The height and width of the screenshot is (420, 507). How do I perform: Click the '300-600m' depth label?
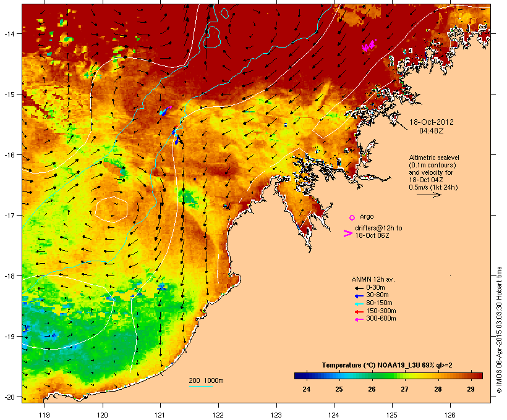(381, 319)
